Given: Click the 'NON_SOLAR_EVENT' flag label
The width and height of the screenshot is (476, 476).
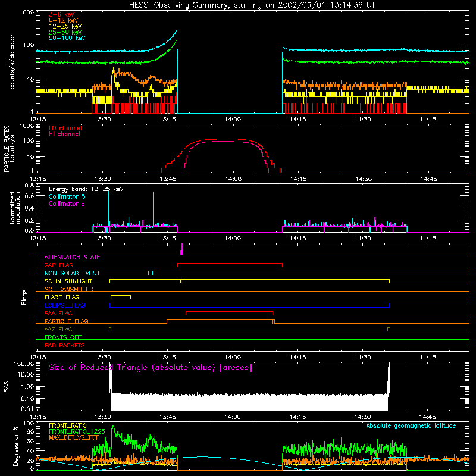Looking at the screenshot, I should click(72, 273).
